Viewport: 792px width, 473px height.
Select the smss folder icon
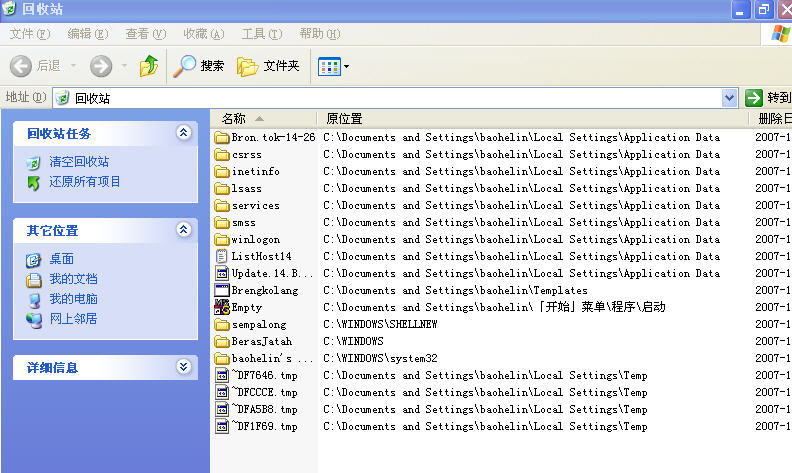pos(222,222)
